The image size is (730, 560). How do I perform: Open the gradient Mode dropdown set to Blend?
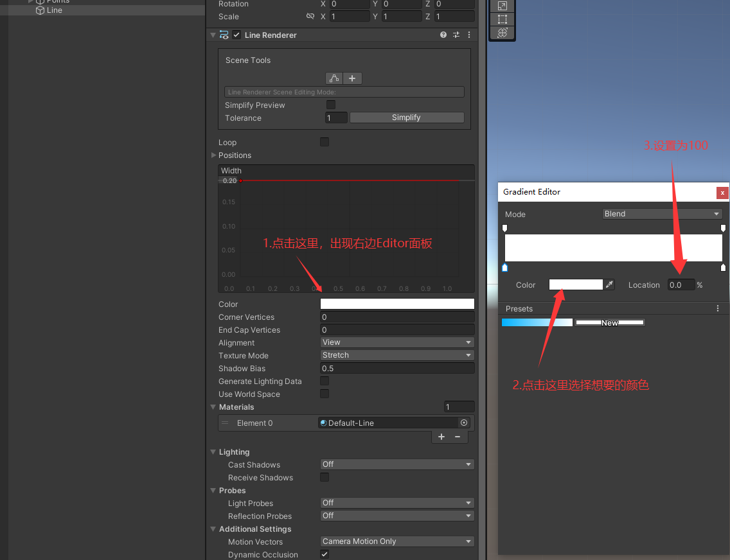point(662,214)
